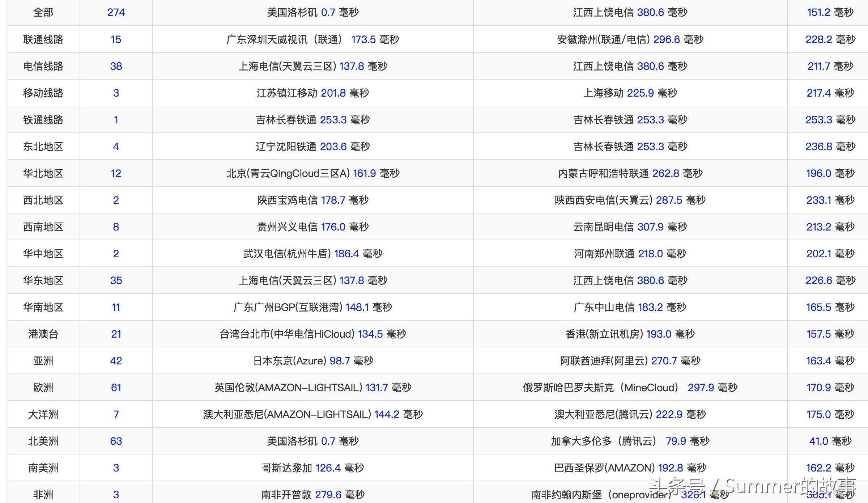Select the 161.9 value for 北京青云QingCloud

365,173
